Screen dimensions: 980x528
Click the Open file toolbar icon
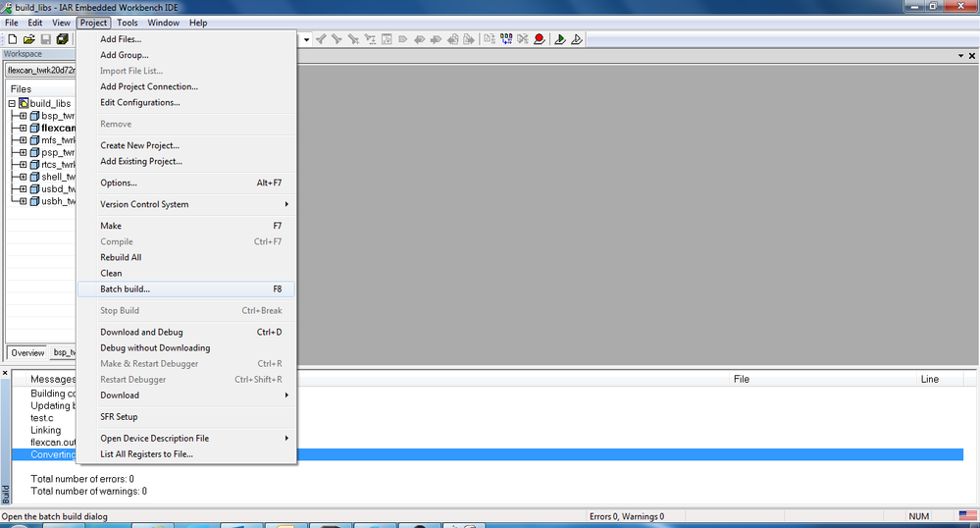click(x=28, y=39)
